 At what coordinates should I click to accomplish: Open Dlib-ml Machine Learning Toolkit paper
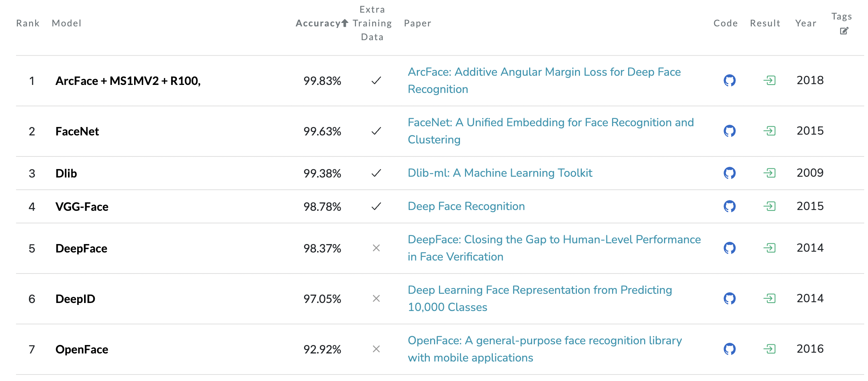coord(500,173)
